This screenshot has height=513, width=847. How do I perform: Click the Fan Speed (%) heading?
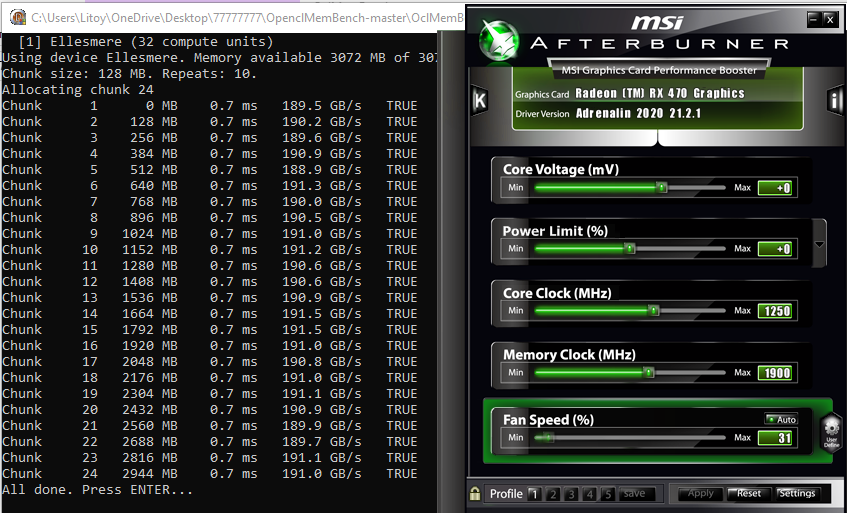[x=548, y=420]
